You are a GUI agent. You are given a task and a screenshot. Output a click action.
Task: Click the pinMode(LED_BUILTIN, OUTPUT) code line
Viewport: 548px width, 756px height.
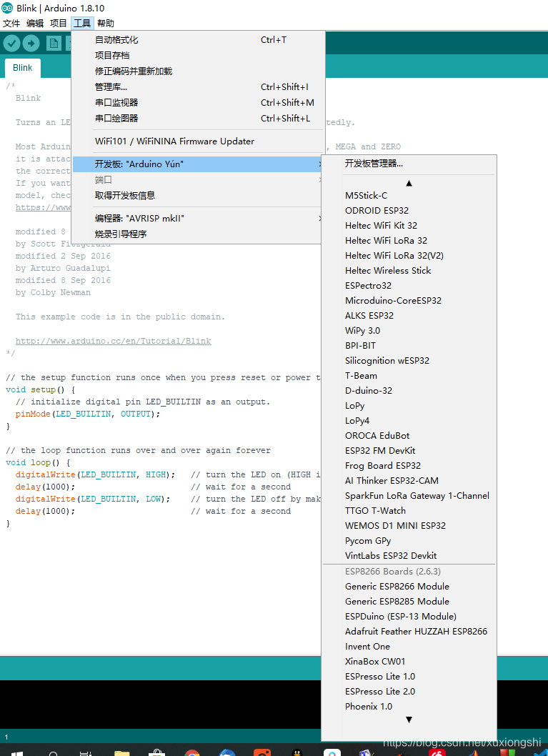click(x=88, y=414)
